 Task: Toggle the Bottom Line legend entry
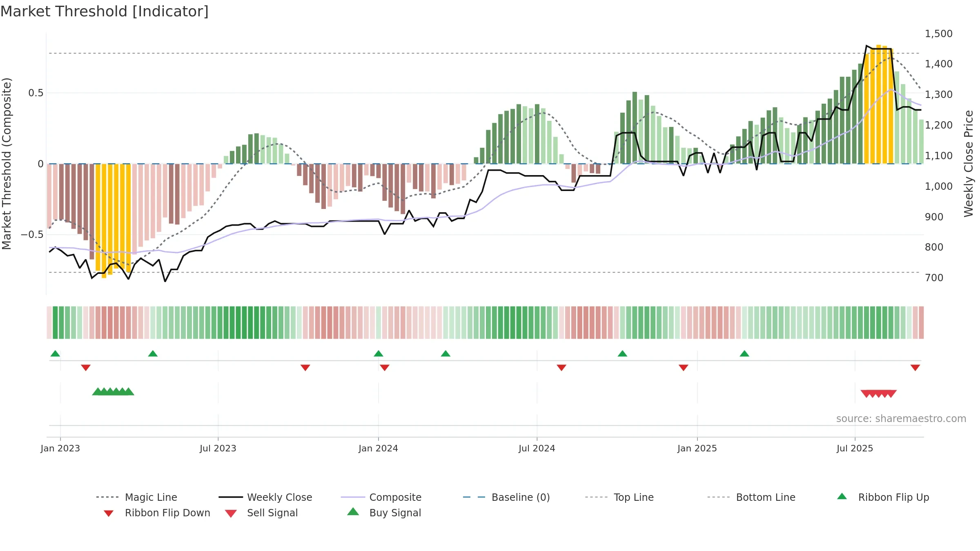tap(751, 497)
